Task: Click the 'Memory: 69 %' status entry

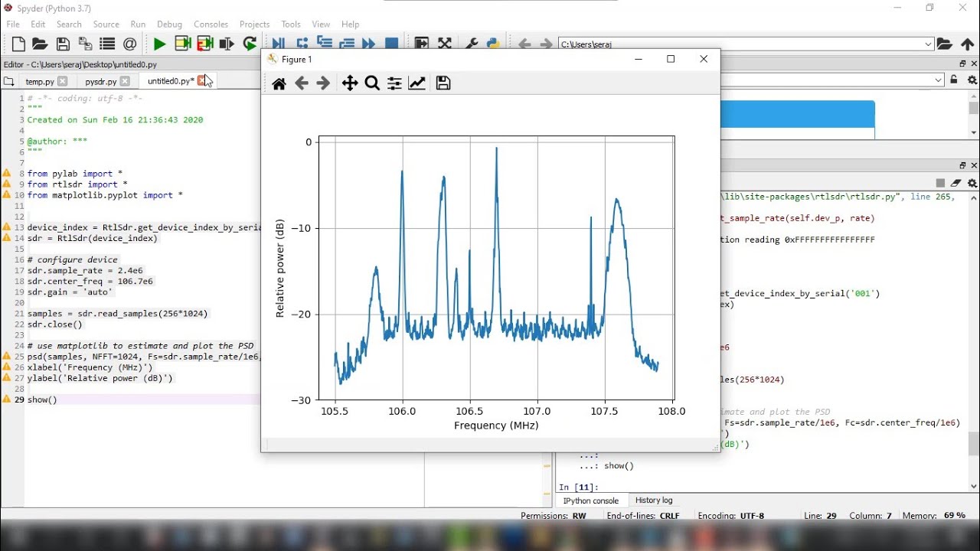Action: [x=934, y=516]
